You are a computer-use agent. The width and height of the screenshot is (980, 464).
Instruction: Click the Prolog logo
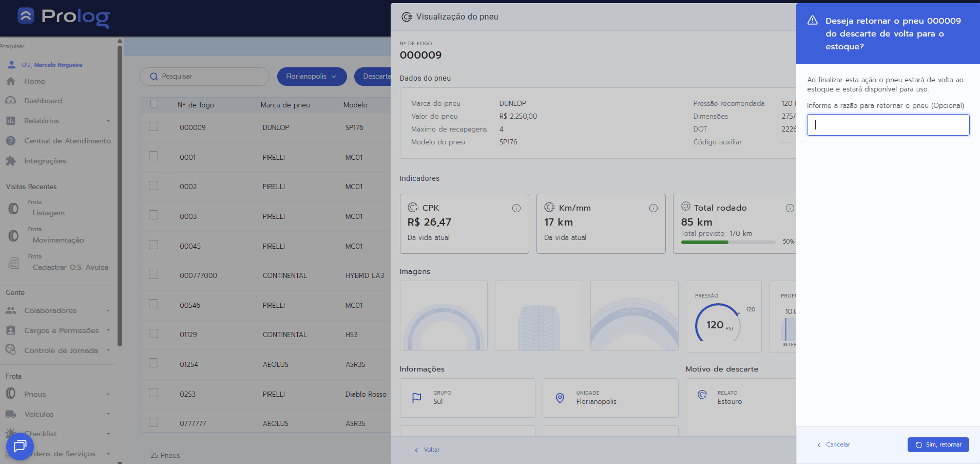pyautogui.click(x=64, y=17)
